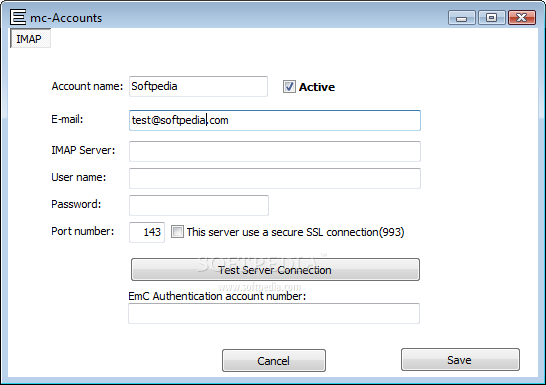This screenshot has width=546, height=385.
Task: Click the mc-Accounts window title icon
Action: coord(18,17)
